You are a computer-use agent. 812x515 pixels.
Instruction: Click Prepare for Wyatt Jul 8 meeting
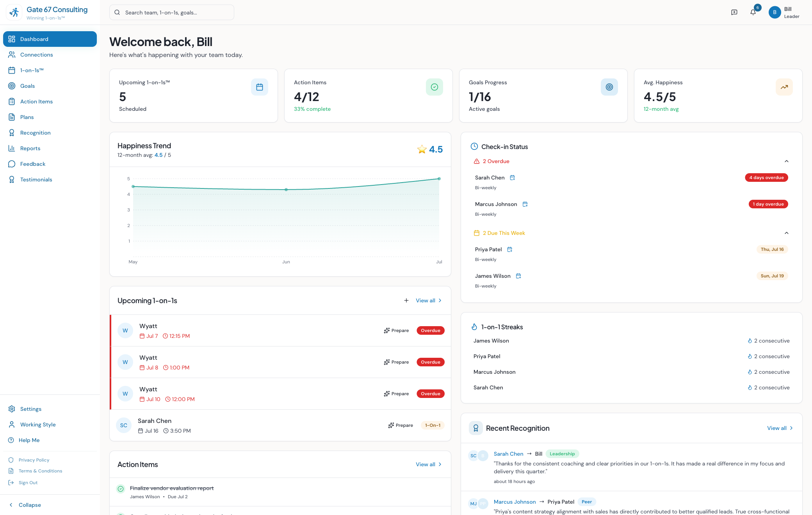396,362
